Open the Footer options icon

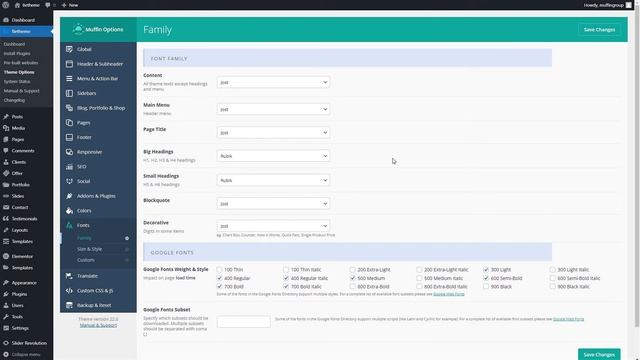pyautogui.click(x=69, y=137)
